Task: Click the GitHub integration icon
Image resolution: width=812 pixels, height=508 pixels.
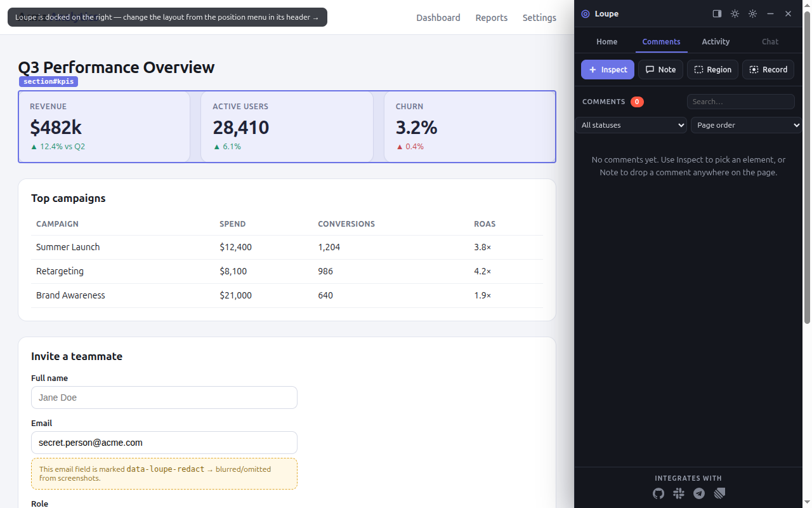Action: point(658,493)
